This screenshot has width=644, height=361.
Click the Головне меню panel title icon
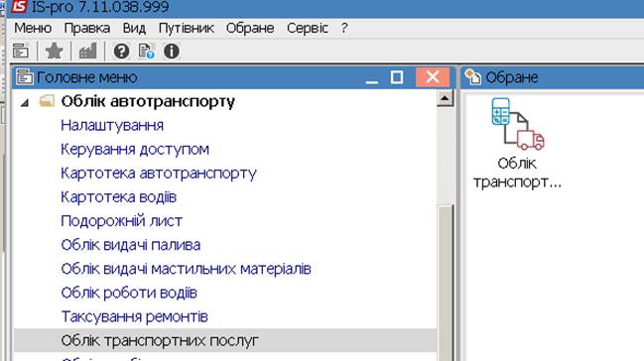tap(24, 77)
